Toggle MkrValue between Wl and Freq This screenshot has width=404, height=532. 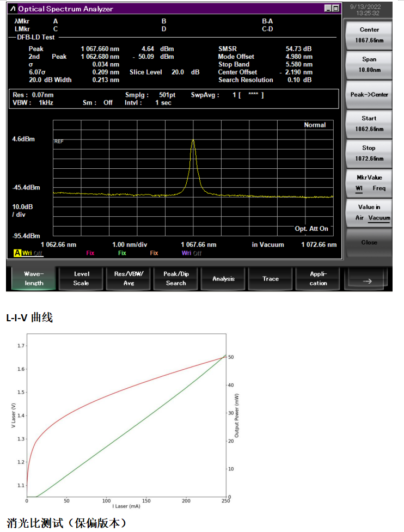pyautogui.click(x=369, y=183)
